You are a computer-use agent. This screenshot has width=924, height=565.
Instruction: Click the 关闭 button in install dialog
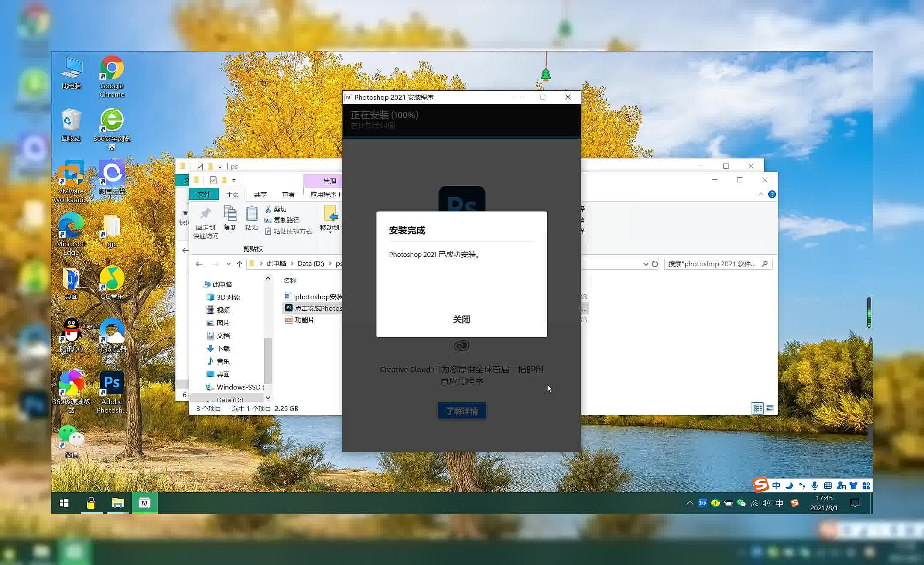461,319
